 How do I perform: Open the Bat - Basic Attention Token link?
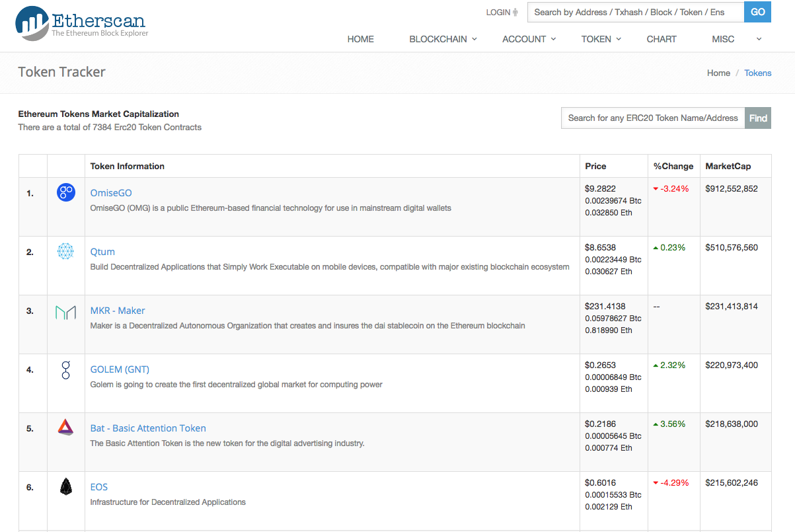pyautogui.click(x=148, y=428)
